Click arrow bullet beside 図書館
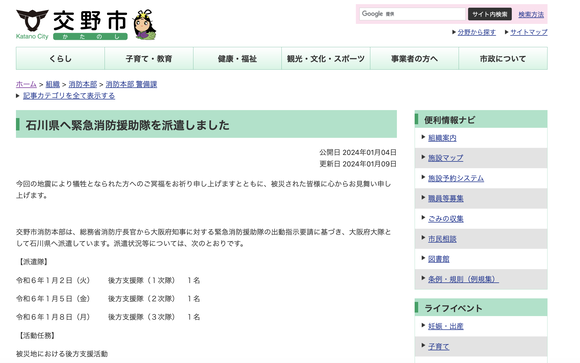The image size is (580, 363). pyautogui.click(x=423, y=258)
